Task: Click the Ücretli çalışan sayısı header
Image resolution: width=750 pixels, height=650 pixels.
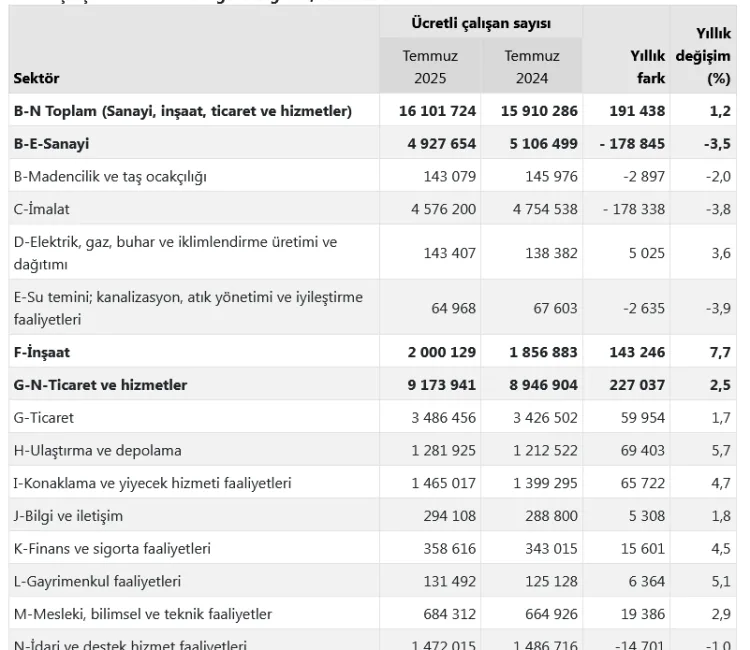Action: (481, 22)
